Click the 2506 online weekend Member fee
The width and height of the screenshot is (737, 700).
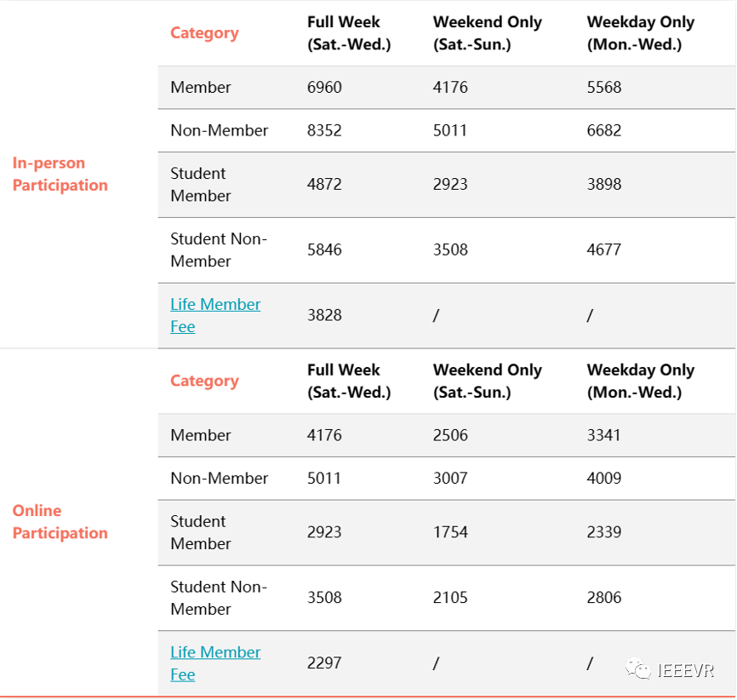(450, 434)
